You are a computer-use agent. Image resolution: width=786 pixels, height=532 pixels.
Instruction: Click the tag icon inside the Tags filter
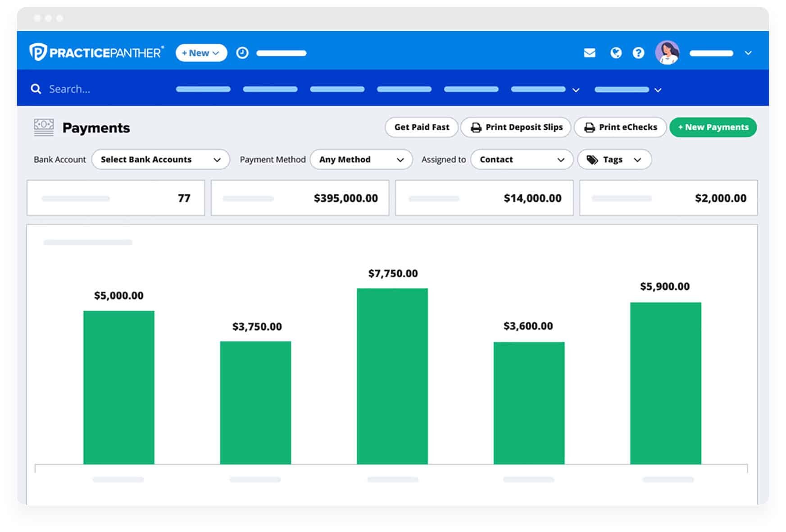[x=591, y=159]
